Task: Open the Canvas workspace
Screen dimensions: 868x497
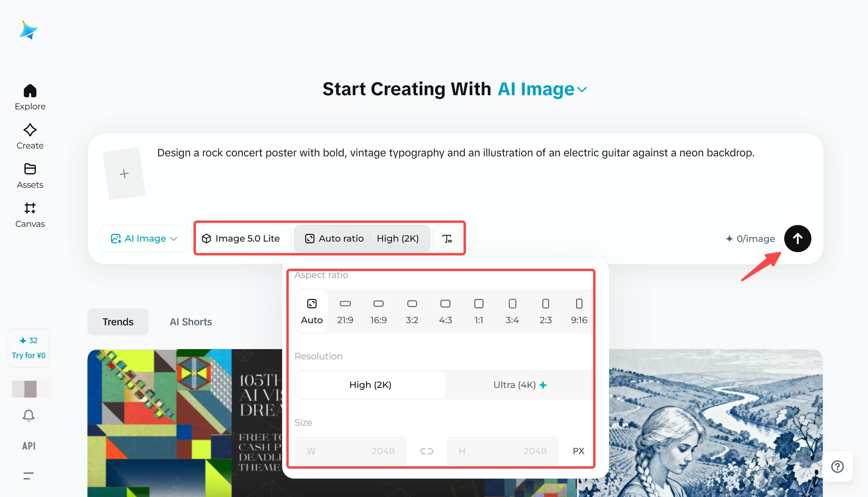Action: pyautogui.click(x=30, y=215)
